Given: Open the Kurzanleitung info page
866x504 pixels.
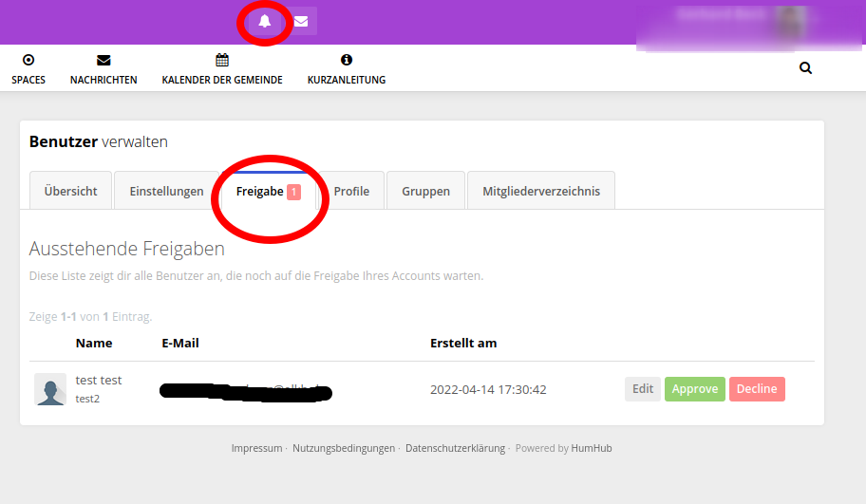Looking at the screenshot, I should [347, 69].
